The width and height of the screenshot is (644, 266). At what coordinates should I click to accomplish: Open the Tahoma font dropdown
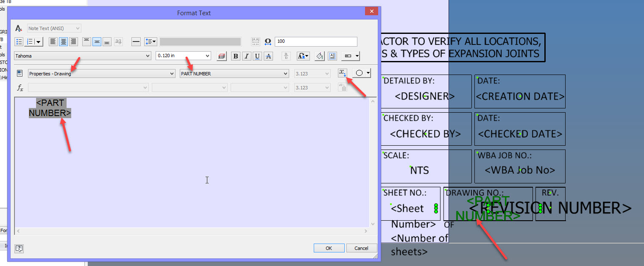coord(83,55)
